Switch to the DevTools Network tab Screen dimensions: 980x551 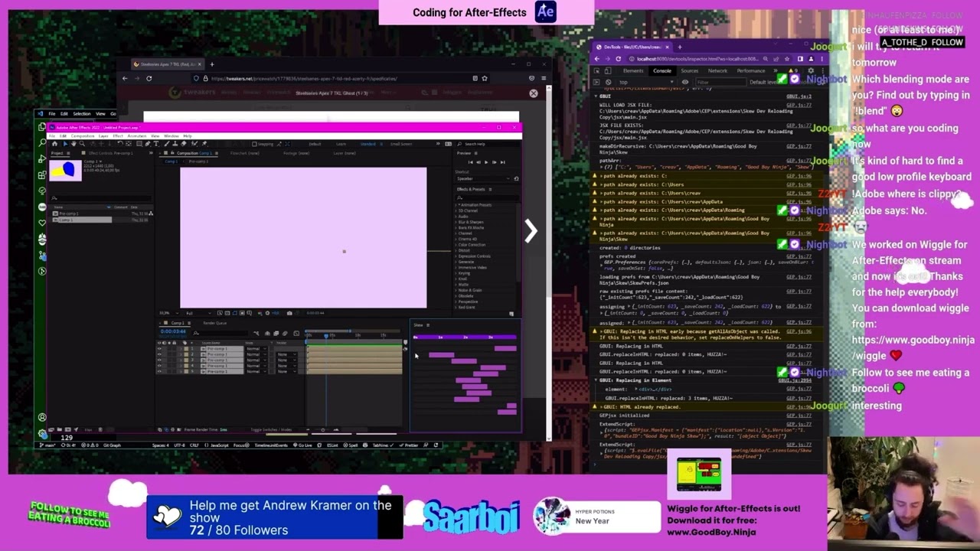(717, 71)
